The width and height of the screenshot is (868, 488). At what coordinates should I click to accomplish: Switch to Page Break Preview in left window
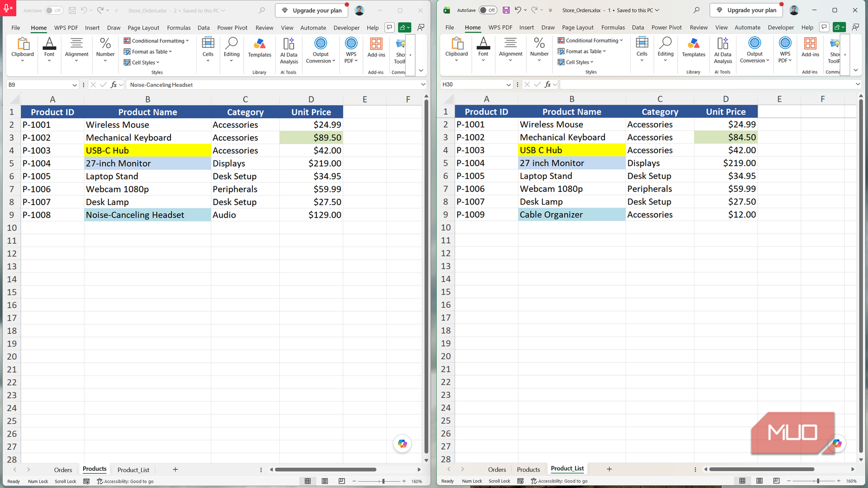(341, 481)
